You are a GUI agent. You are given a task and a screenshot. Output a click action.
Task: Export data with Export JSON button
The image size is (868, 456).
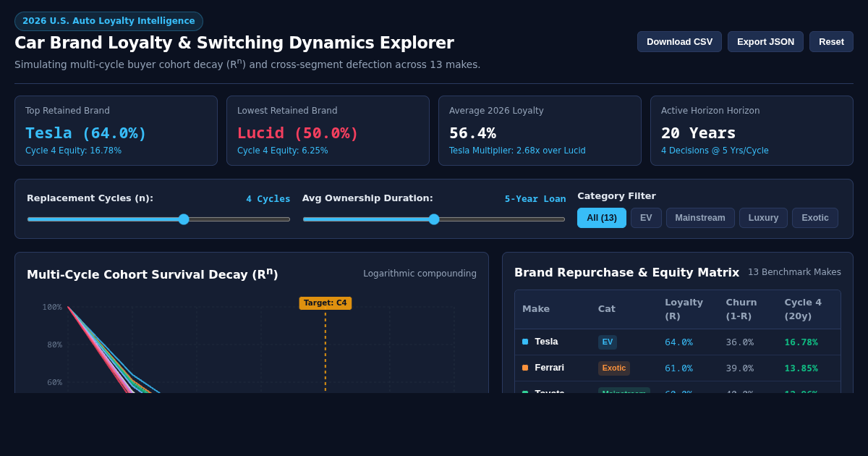[x=765, y=42]
